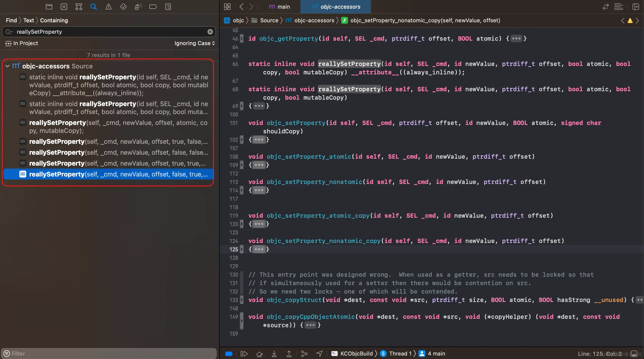Viewport: 644px width, 359px height.
Task: Click the search field with reallySetProperty
Action: [x=109, y=32]
